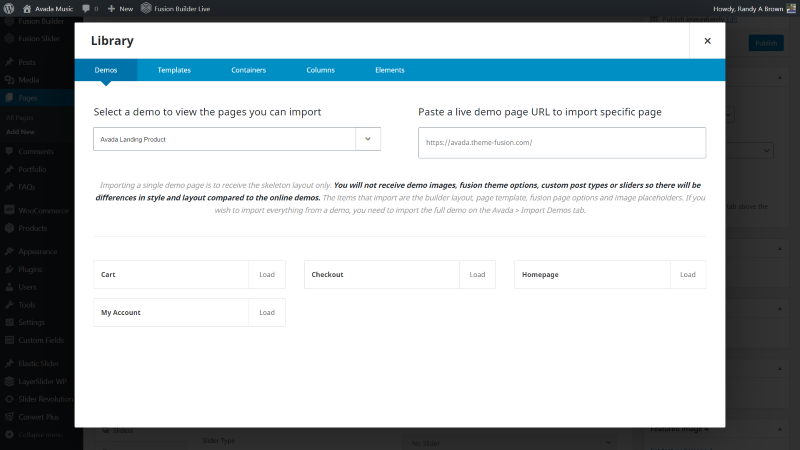Screen dimensions: 800x450
Task: Switch to the Containers tab
Action: pyautogui.click(x=248, y=70)
